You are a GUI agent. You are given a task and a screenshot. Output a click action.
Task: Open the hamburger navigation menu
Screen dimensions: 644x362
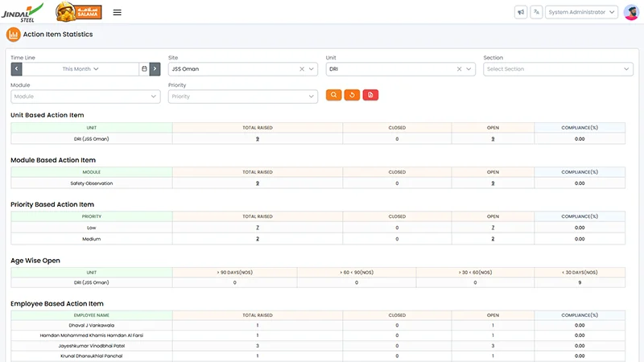(x=117, y=12)
